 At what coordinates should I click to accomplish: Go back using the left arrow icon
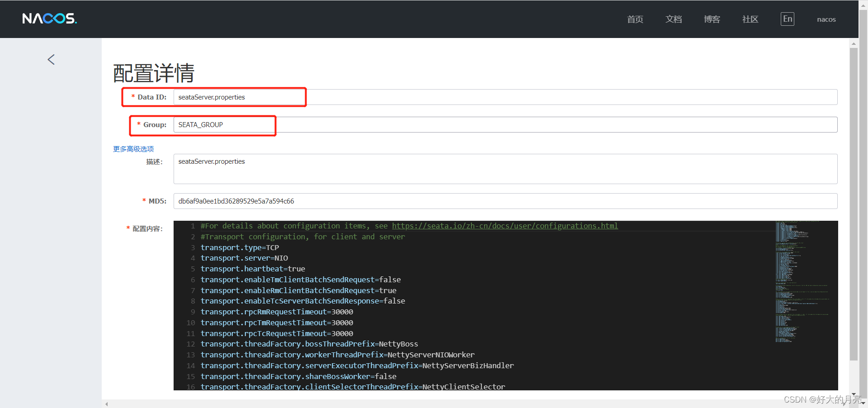pos(51,59)
